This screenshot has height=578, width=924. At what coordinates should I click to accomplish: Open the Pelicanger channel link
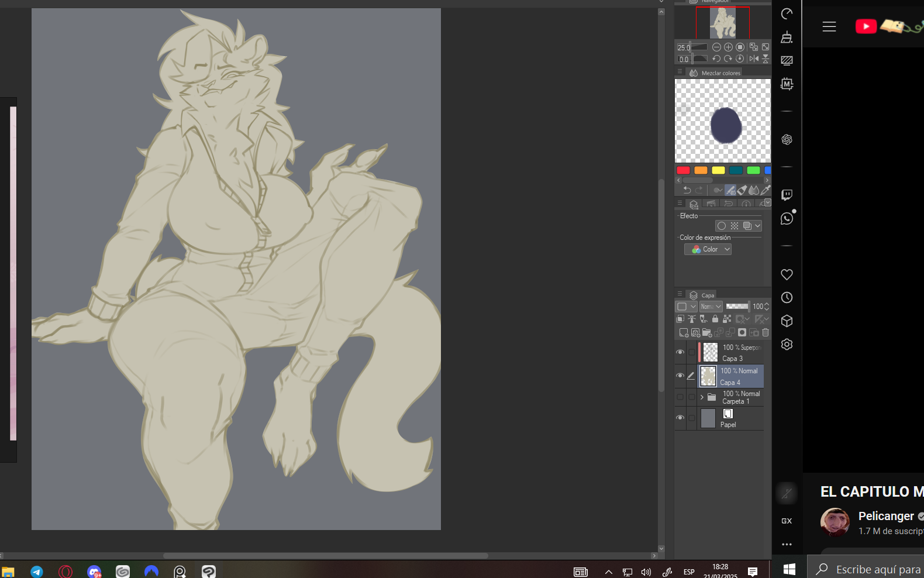point(886,516)
